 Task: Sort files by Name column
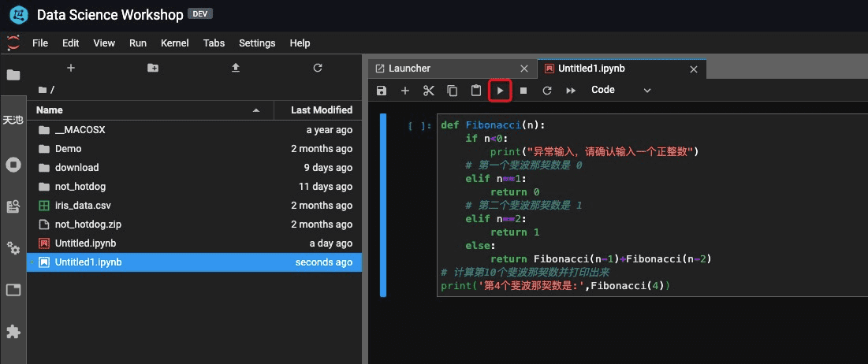(x=150, y=110)
